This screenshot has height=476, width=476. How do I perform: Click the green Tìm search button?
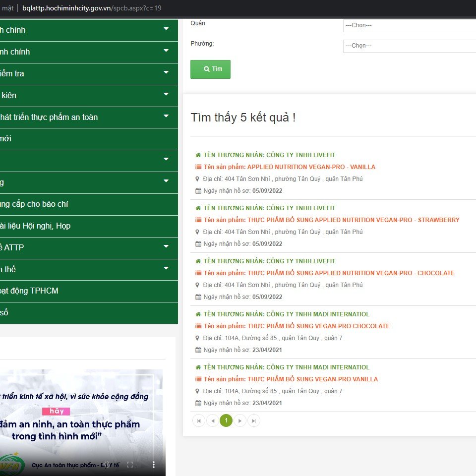point(210,69)
